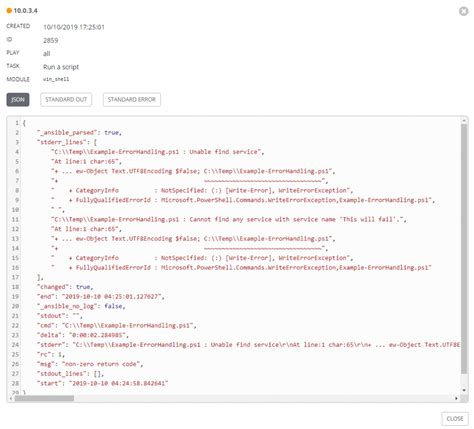Place cursor on the "changed" line
This screenshot has height=429, width=474.
point(65,287)
